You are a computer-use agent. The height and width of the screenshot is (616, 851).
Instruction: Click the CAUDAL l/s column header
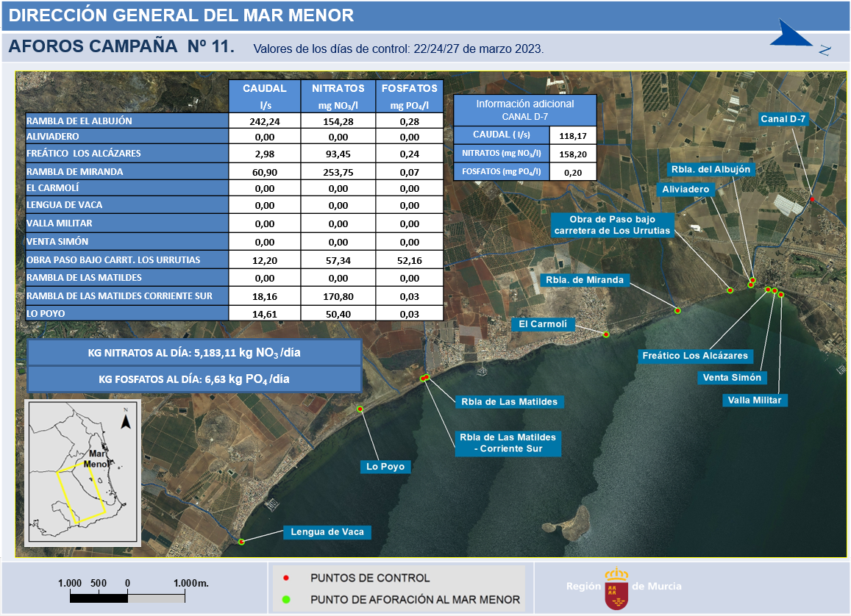(x=264, y=96)
